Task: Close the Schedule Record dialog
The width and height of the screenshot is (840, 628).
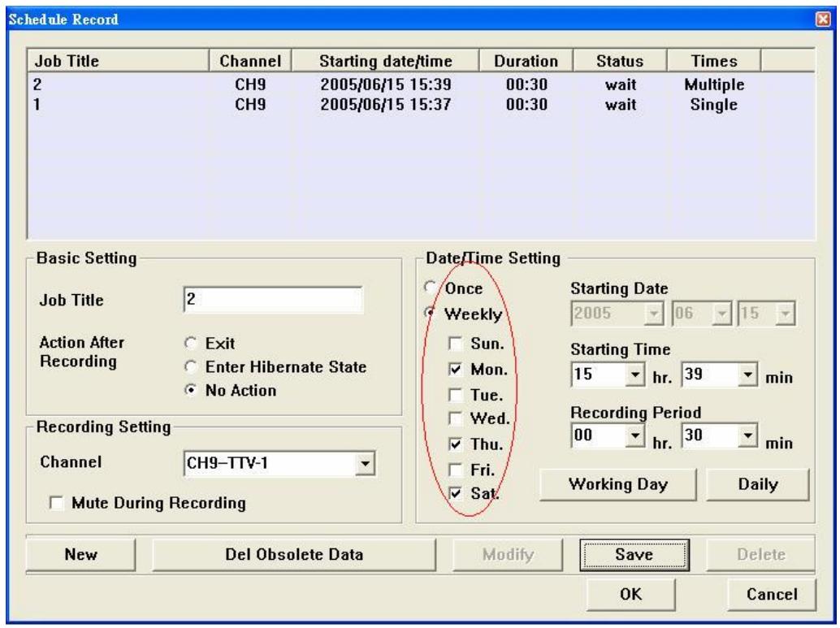Action: coord(823,19)
